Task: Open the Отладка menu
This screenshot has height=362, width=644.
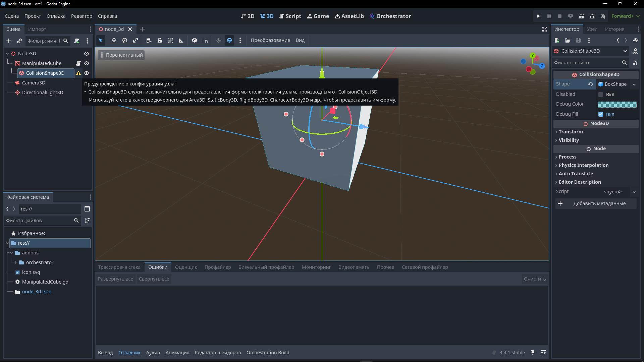Action: [56, 16]
